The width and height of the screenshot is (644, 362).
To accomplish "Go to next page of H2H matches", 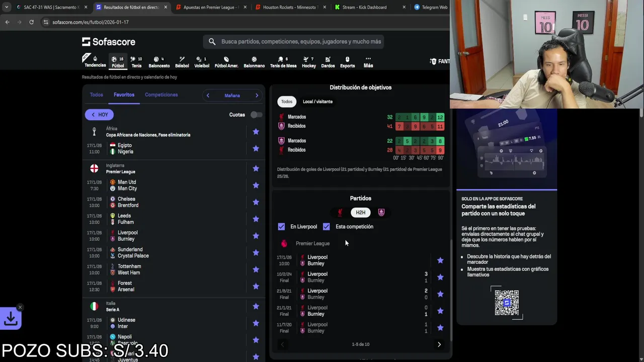I will (439, 344).
